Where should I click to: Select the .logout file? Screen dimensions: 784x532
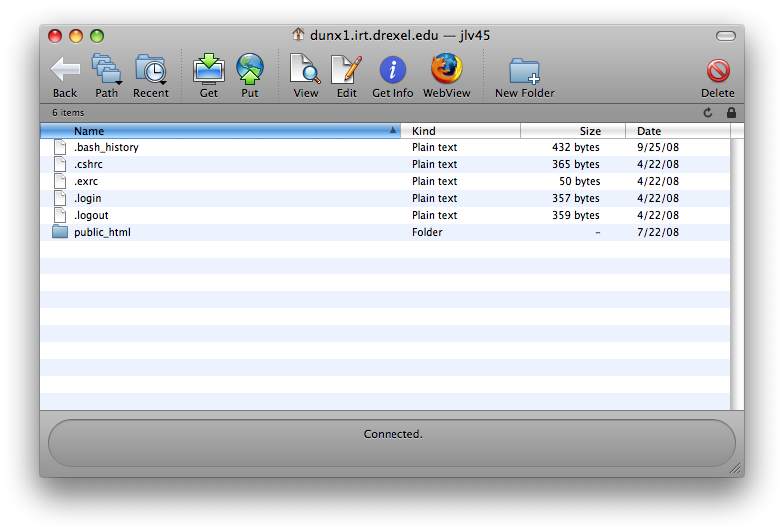[91, 215]
